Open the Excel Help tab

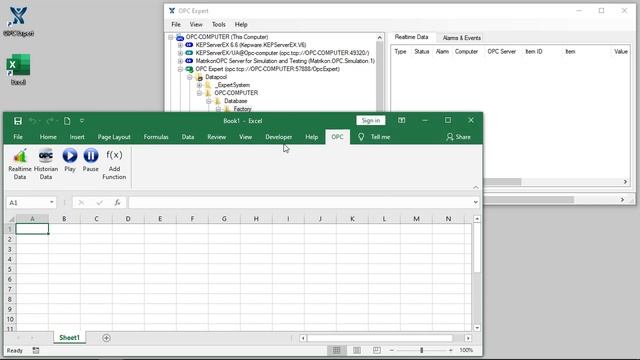tap(311, 137)
